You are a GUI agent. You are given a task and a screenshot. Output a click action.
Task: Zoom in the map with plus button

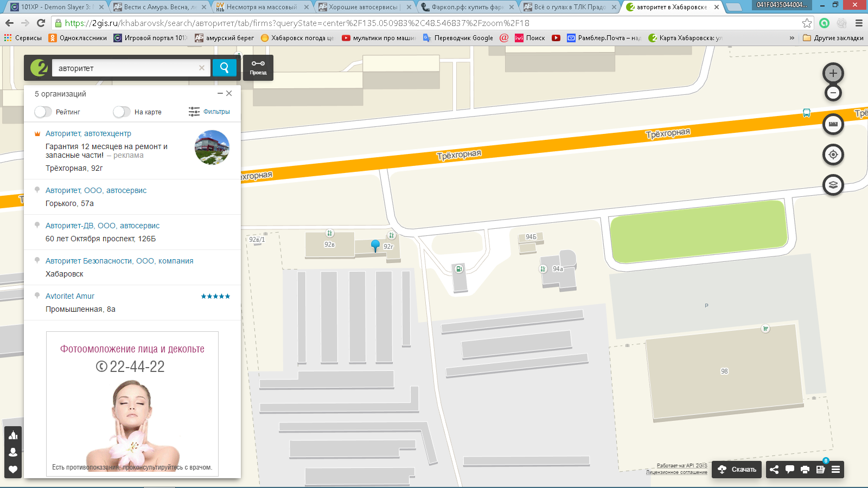[833, 73]
